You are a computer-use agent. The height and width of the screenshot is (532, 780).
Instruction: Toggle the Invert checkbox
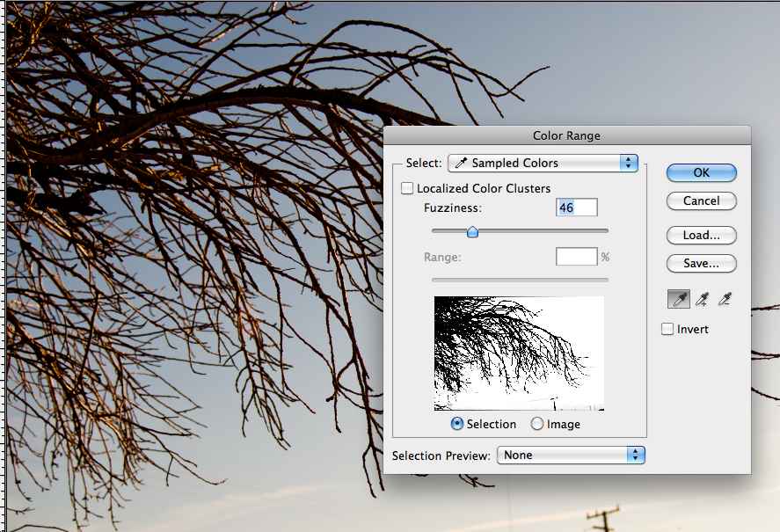pos(667,329)
